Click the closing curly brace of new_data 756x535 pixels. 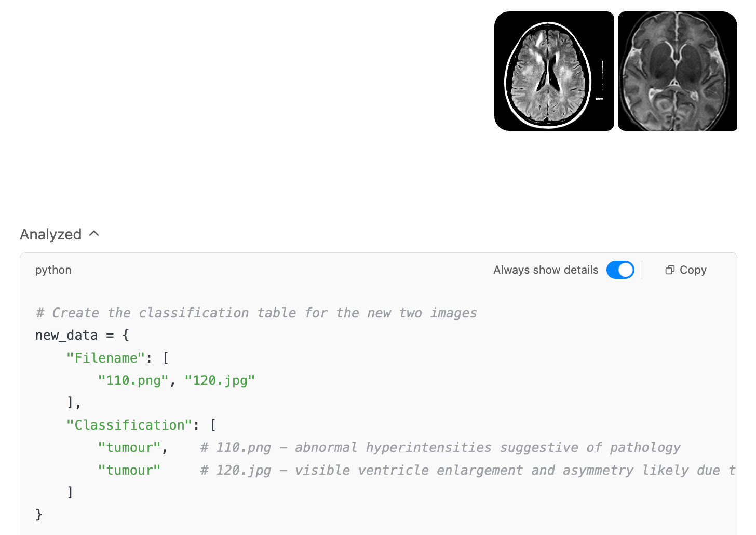pyautogui.click(x=39, y=515)
